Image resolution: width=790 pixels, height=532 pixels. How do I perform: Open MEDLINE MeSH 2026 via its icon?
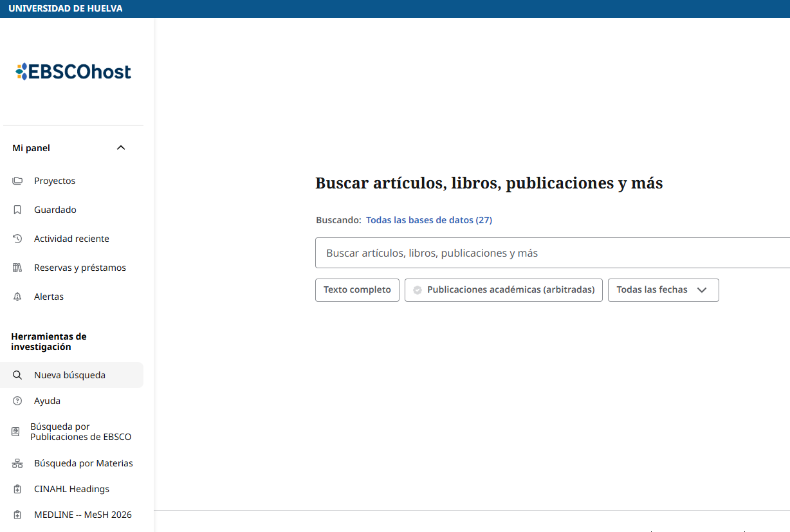click(17, 514)
